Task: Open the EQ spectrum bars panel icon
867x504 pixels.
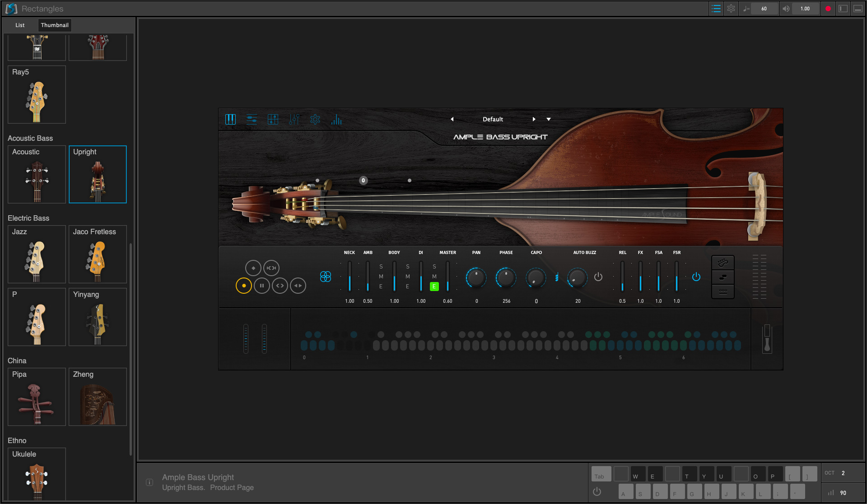Action: 336,119
